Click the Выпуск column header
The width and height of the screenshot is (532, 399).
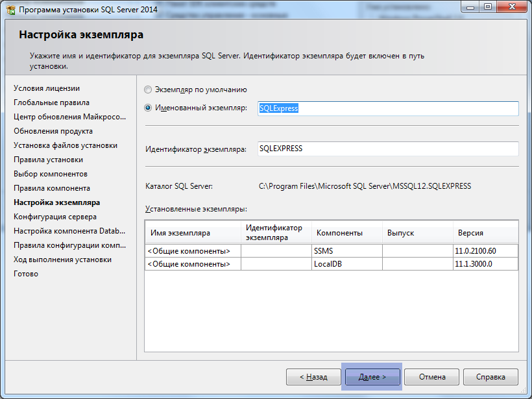[x=417, y=232]
